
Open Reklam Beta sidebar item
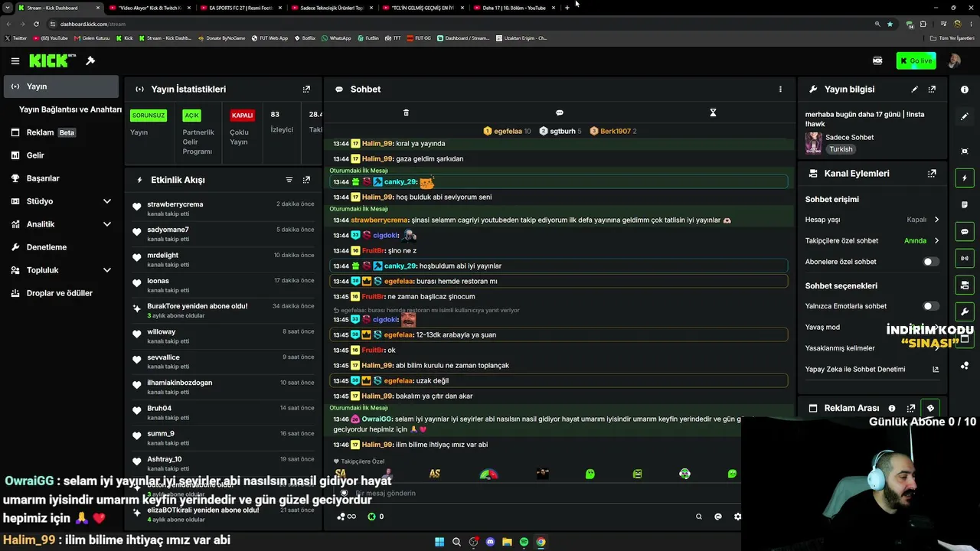[x=61, y=132]
